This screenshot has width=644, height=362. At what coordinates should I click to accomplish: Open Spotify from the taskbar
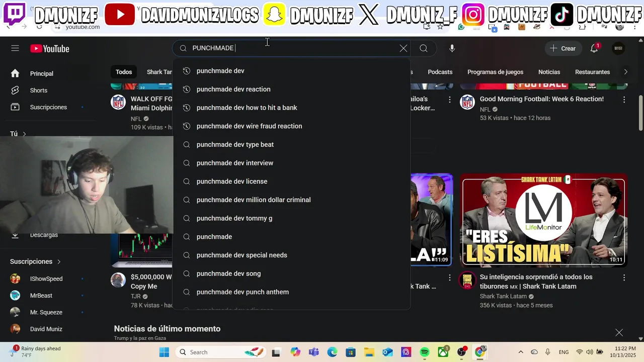click(x=424, y=352)
